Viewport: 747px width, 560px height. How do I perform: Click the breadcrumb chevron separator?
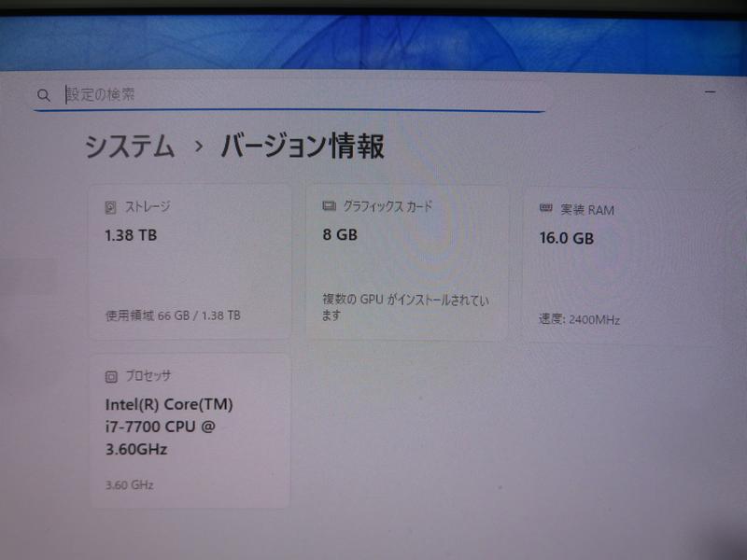tap(199, 147)
